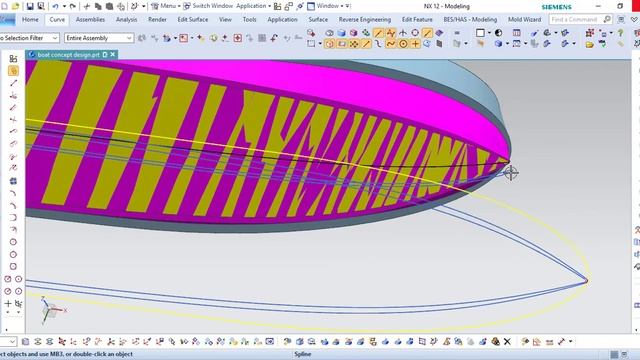Collapse the ribbon with the chevron icon
Image resolution: width=640 pixels, height=360 pixels.
click(634, 19)
